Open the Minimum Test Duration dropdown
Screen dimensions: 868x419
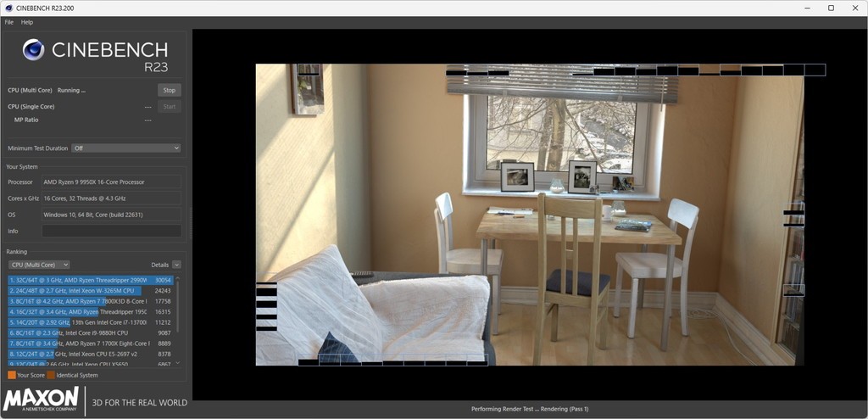(x=126, y=148)
